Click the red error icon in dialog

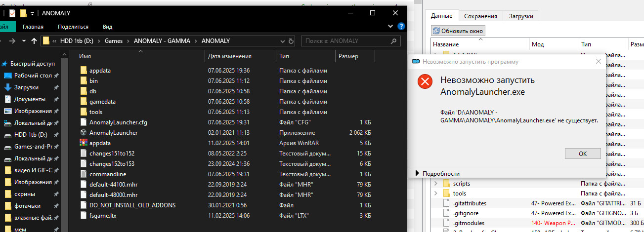425,82
